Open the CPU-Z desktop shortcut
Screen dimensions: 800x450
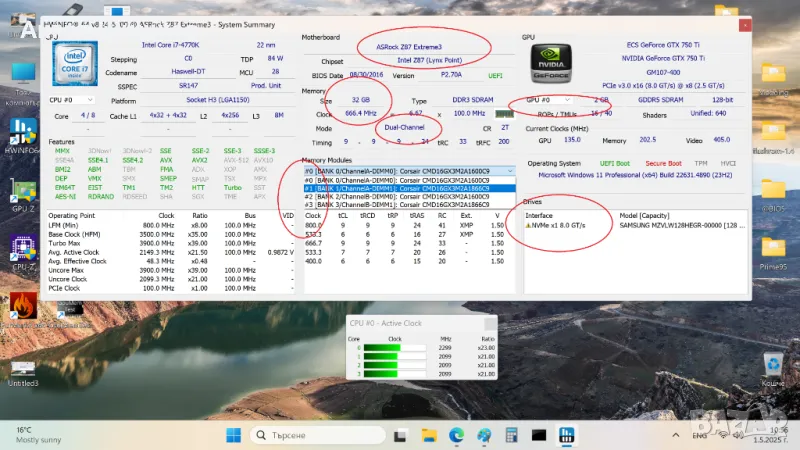tap(22, 250)
